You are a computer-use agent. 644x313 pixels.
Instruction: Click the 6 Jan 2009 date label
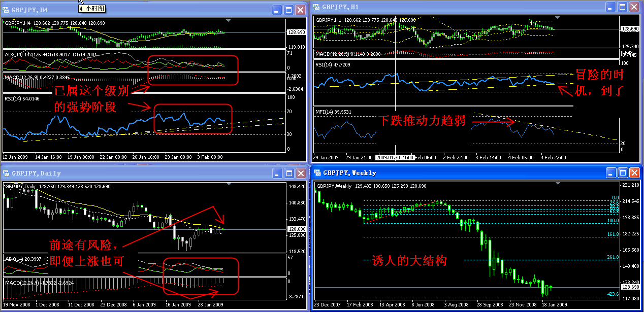coord(144,305)
